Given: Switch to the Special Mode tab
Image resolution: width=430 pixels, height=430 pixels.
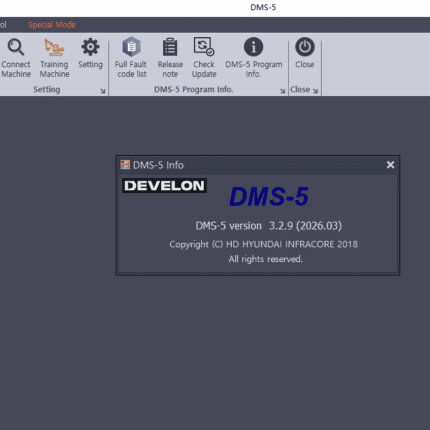Looking at the screenshot, I should point(52,25).
